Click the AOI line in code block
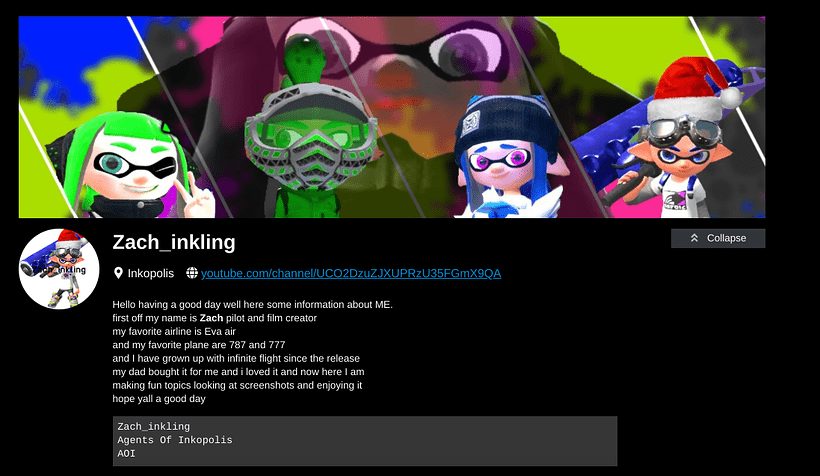 (x=126, y=454)
